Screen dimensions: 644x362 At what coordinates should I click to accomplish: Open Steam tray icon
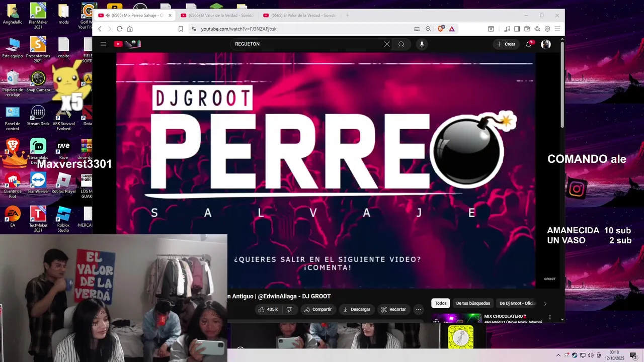click(x=575, y=355)
